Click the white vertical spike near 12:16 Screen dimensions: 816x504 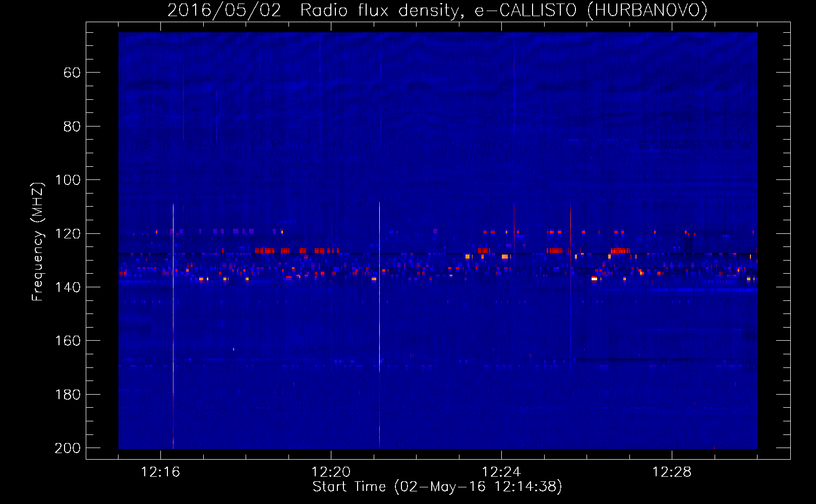coord(173,327)
